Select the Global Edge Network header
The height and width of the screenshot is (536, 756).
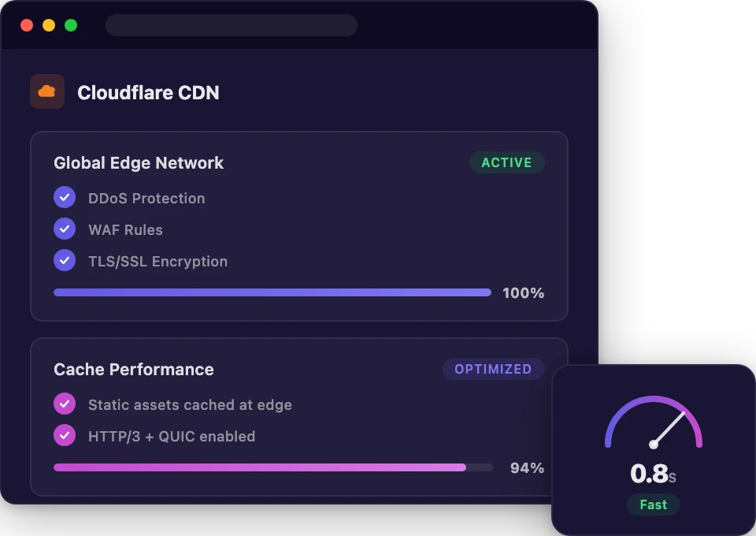(139, 163)
